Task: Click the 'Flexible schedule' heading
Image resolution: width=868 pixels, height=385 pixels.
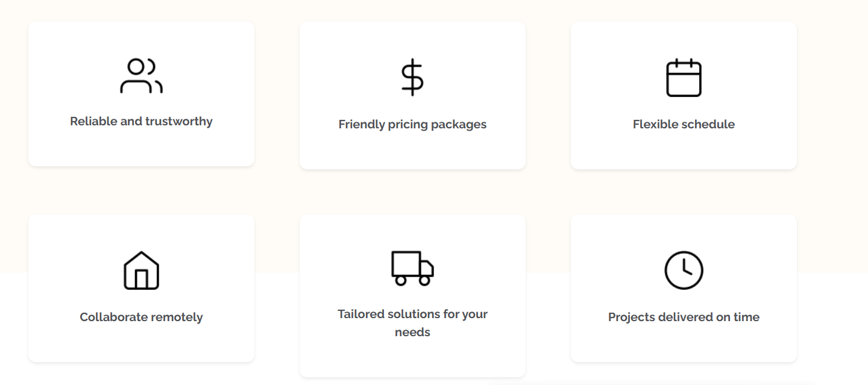Action: [x=684, y=125]
